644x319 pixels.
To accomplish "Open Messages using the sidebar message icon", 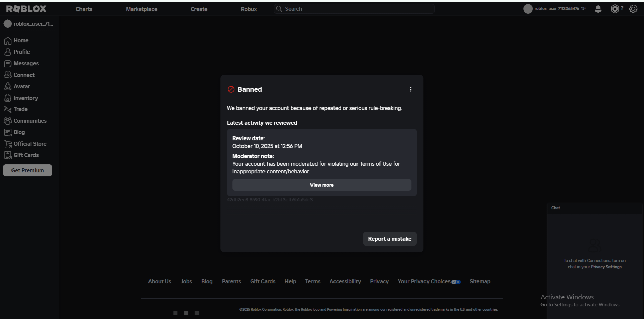I will (x=8, y=64).
